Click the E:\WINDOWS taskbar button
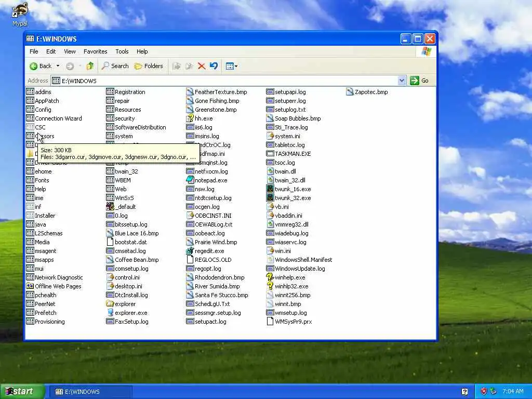532x399 pixels. click(90, 392)
